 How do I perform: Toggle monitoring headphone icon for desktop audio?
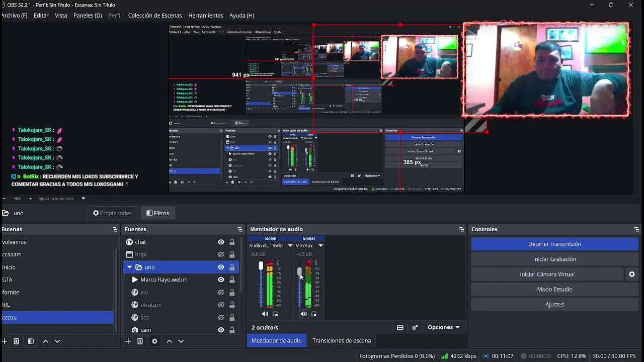275,314
